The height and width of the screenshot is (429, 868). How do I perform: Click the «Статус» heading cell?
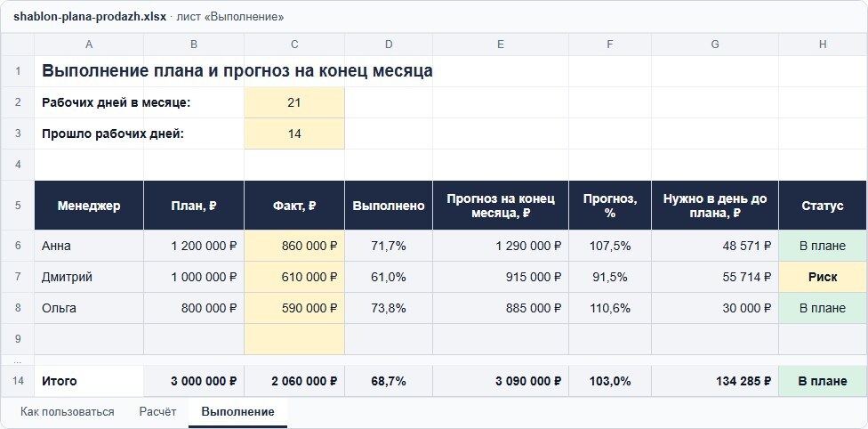[x=823, y=205]
